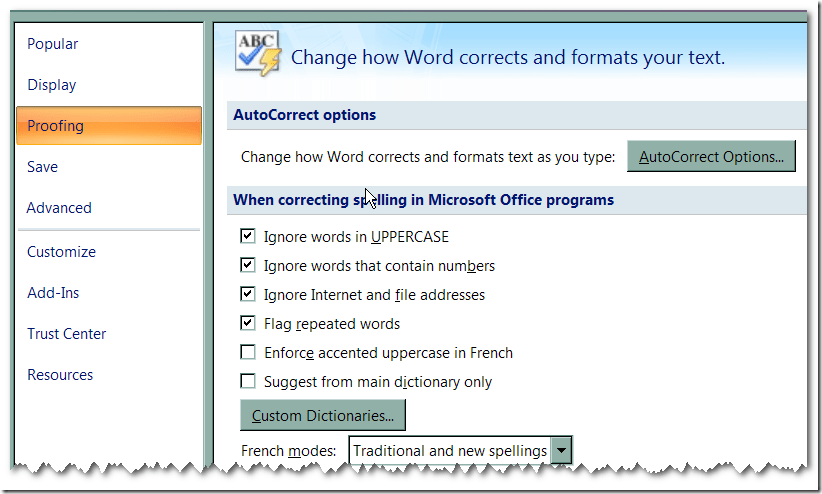
Task: Open the Customize category
Action: pyautogui.click(x=61, y=252)
